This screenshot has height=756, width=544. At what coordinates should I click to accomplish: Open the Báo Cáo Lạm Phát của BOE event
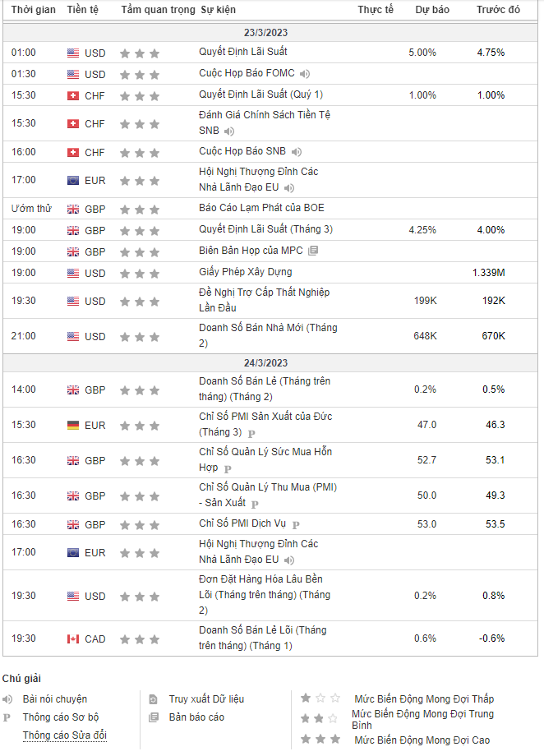click(x=261, y=208)
